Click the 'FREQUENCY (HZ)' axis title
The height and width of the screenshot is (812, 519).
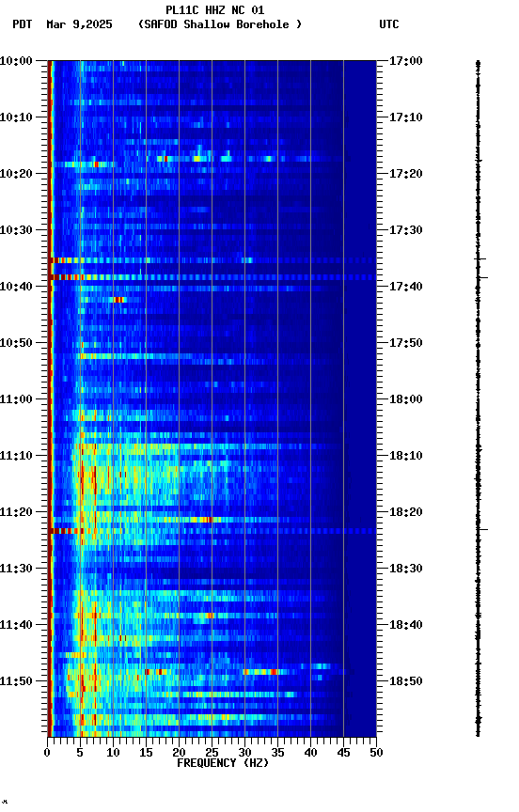pos(223,763)
